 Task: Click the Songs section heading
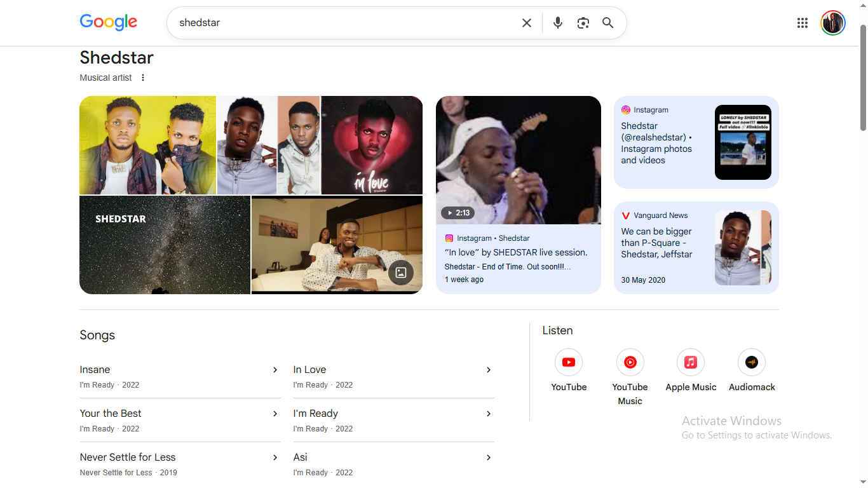pyautogui.click(x=97, y=335)
